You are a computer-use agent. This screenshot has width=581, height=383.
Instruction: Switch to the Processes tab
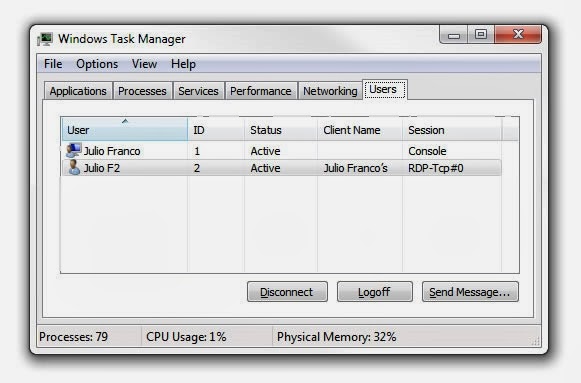point(142,91)
